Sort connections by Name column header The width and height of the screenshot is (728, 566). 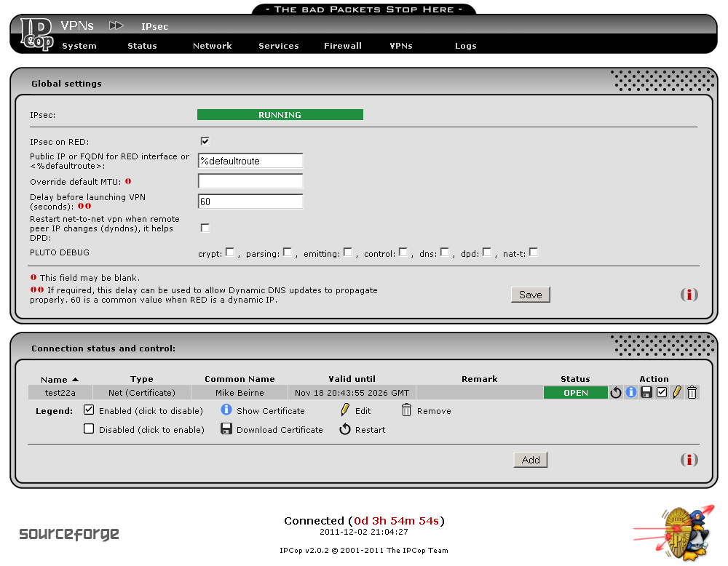(x=60, y=380)
